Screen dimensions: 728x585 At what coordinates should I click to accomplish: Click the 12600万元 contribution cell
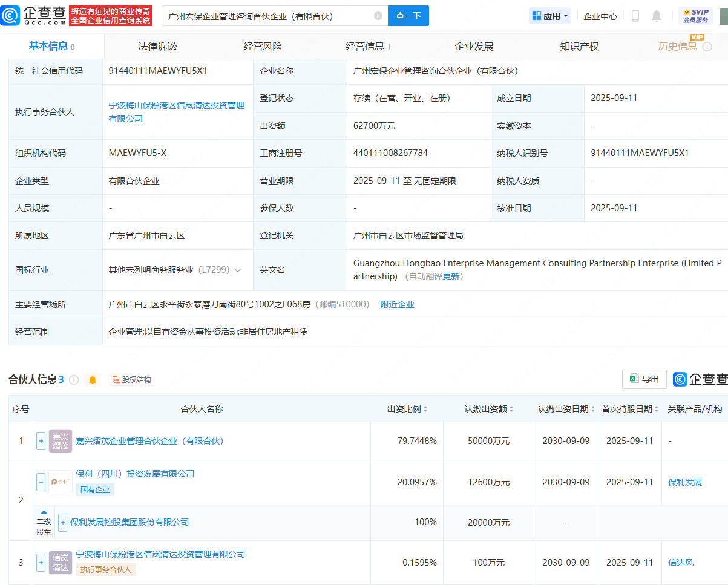pyautogui.click(x=488, y=482)
